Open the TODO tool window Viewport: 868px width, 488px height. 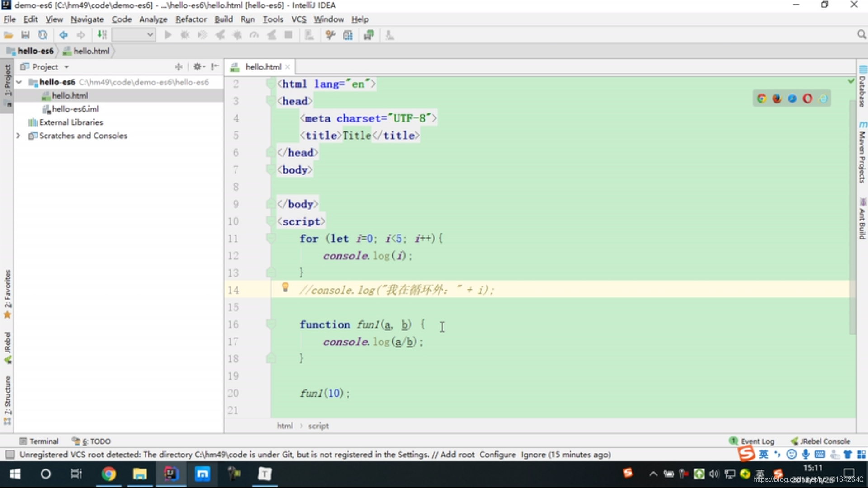tap(92, 441)
